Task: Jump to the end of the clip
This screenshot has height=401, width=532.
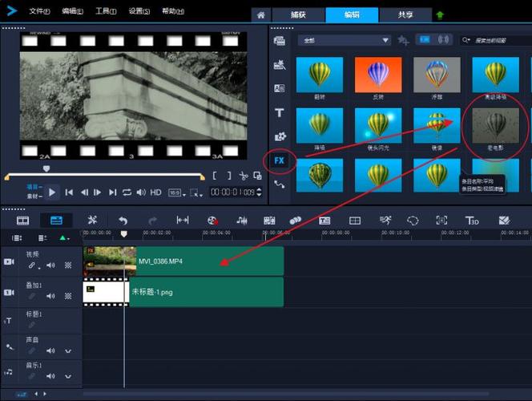Action: 112,192
